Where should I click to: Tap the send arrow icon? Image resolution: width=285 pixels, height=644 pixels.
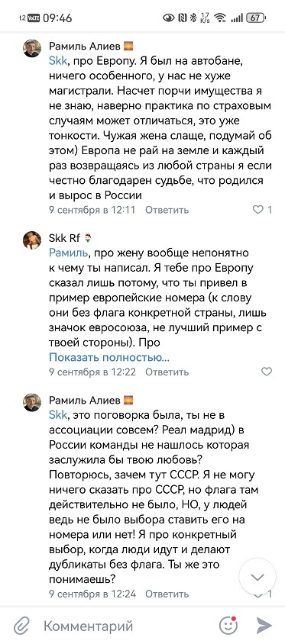(264, 626)
